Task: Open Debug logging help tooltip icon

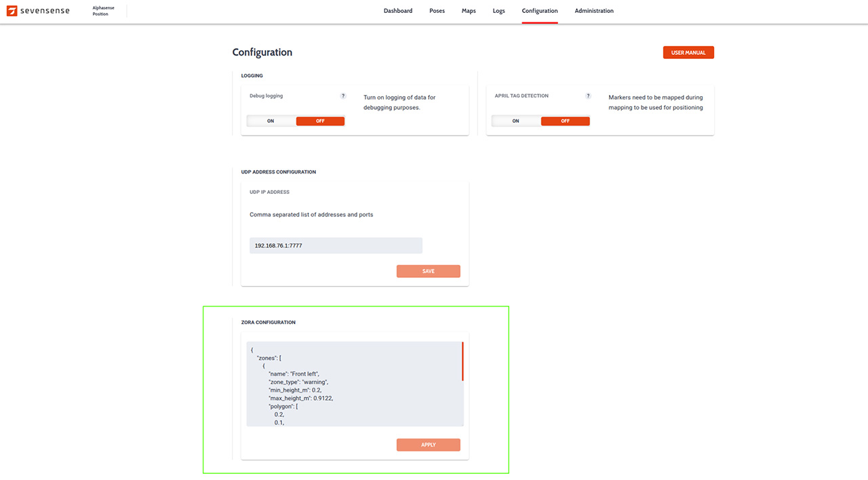Action: pos(343,96)
